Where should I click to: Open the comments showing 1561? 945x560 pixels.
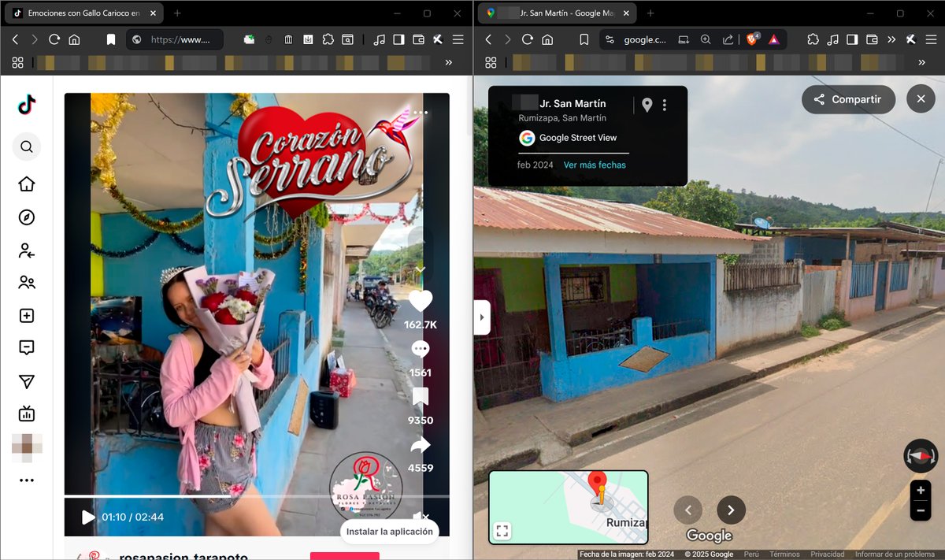tap(421, 349)
